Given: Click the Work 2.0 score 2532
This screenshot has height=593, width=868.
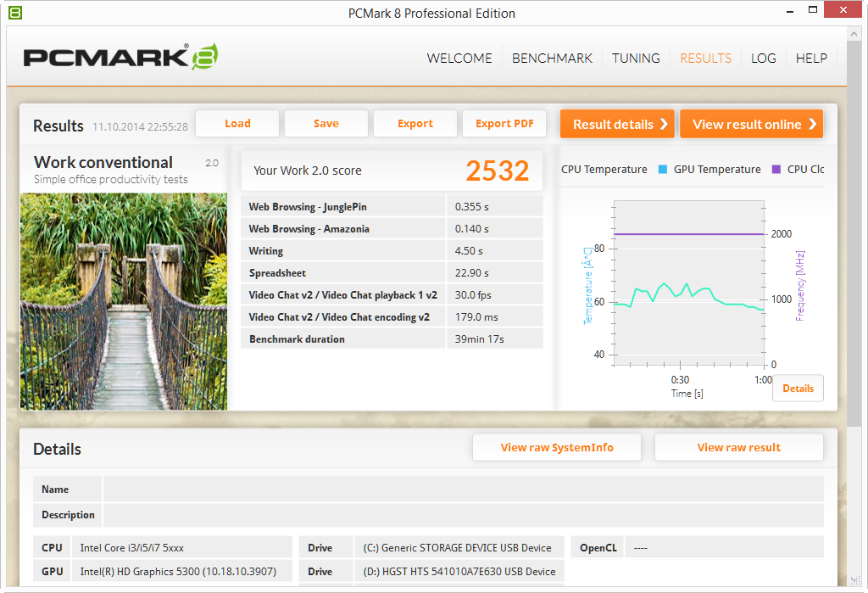Looking at the screenshot, I should (x=497, y=171).
